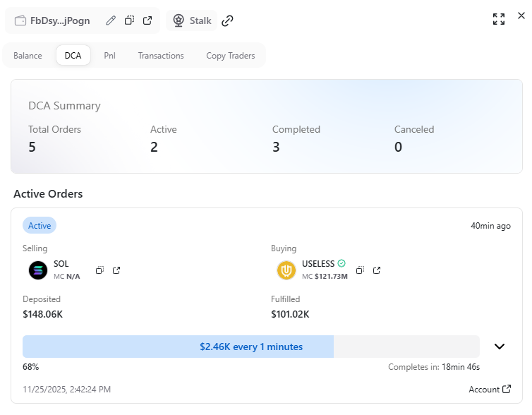The height and width of the screenshot is (415, 532).
Task: Expand the active order details chevron
Action: pos(500,347)
